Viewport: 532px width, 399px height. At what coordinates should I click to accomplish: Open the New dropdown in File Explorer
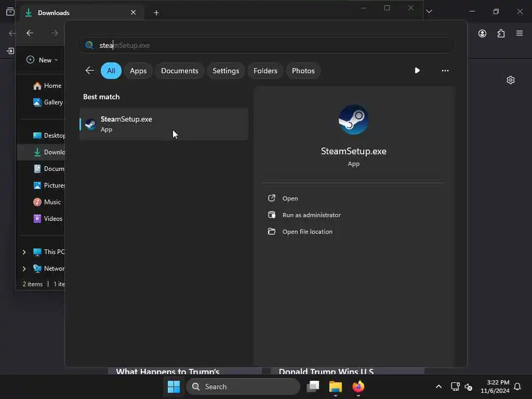click(x=42, y=60)
